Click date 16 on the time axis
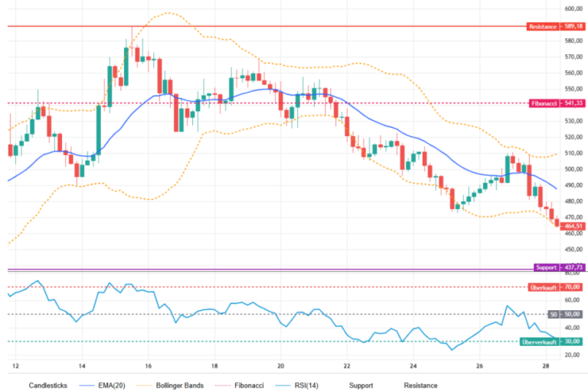This screenshot has width=588, height=392. 148,366
